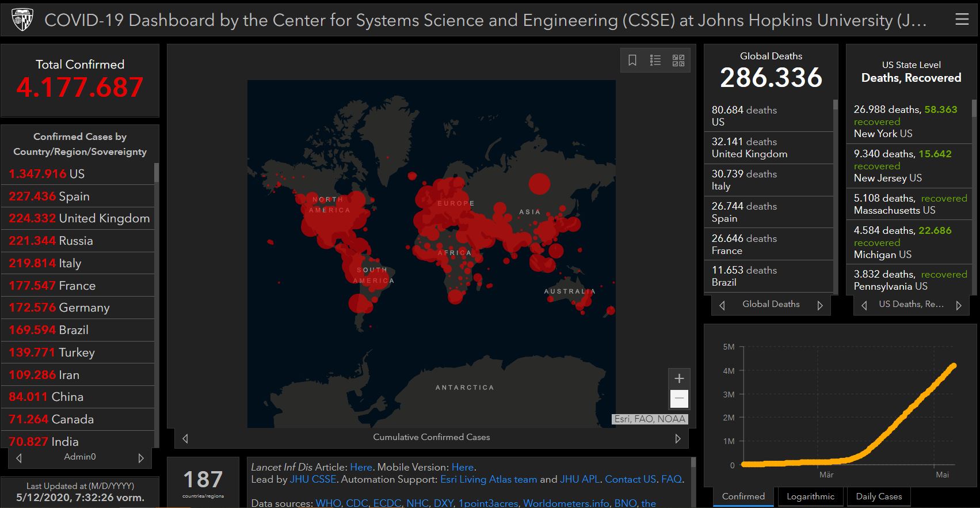Screen dimensions: 980x508
Task: Go to previous map view arrow
Action: [185, 438]
